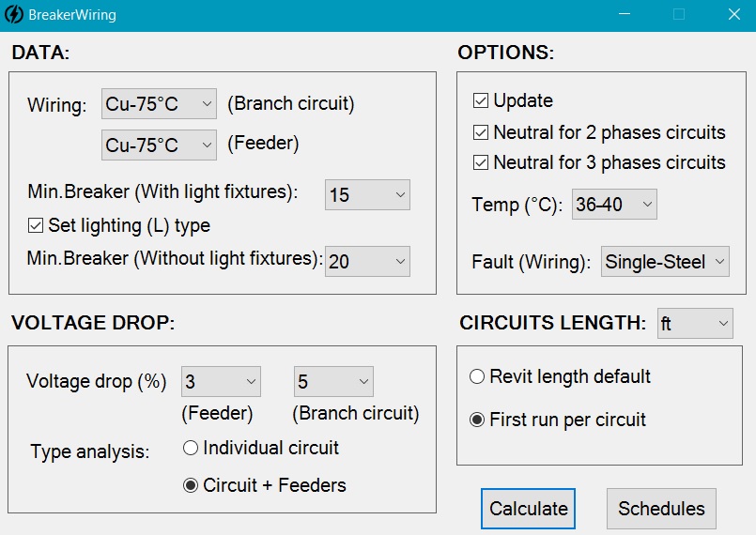Select Individual circuit analysis type
The width and height of the screenshot is (756, 535).
[x=192, y=448]
